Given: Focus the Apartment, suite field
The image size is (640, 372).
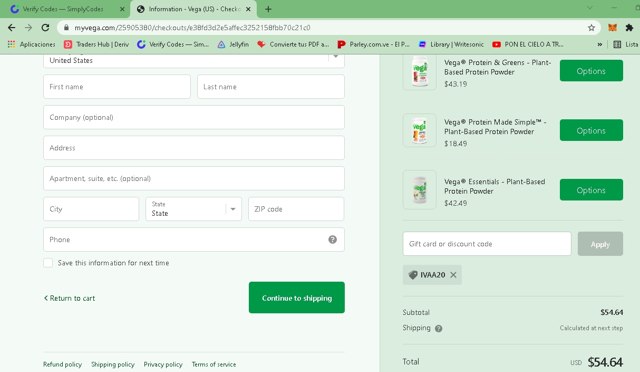Looking at the screenshot, I should [194, 178].
